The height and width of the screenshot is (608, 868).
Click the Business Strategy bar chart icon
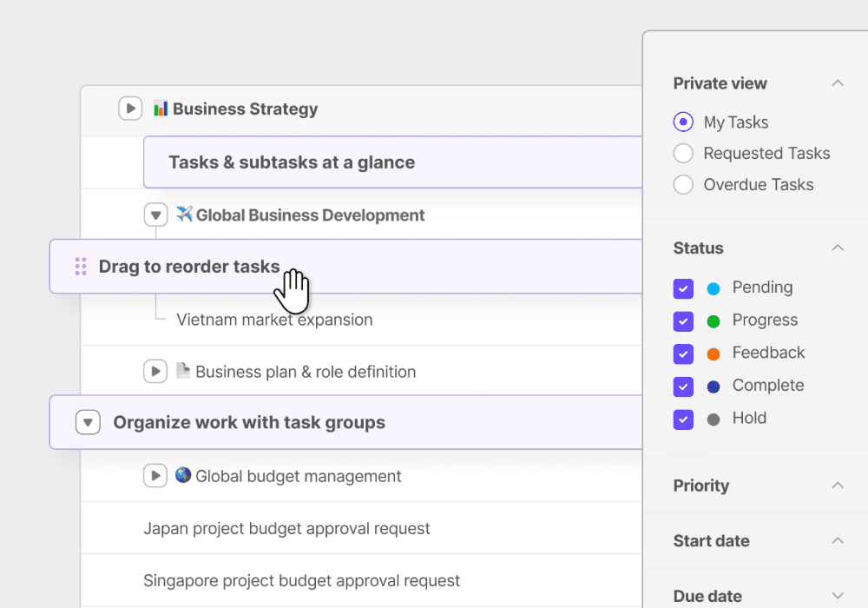[161, 108]
